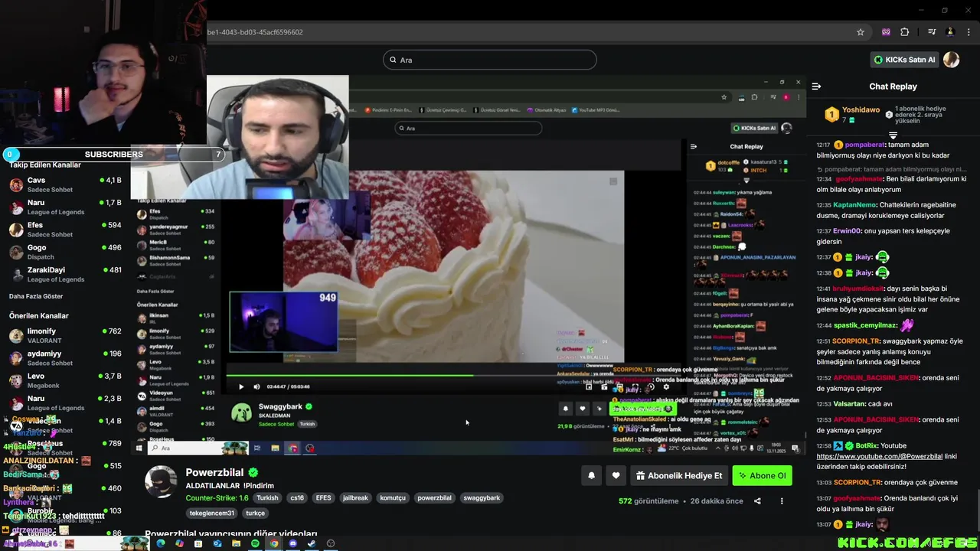Share the video using share icon
Viewport: 980px width, 551px height.
point(757,501)
